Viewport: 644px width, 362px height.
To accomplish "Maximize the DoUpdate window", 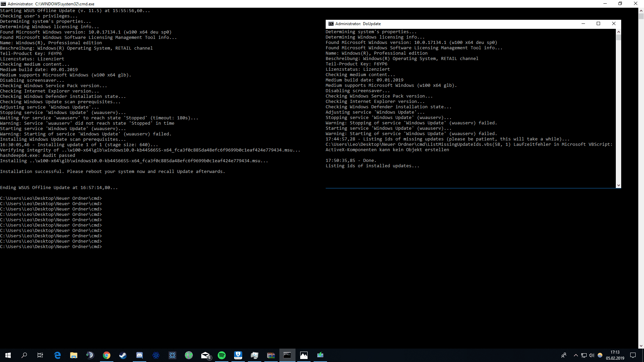I will point(598,24).
